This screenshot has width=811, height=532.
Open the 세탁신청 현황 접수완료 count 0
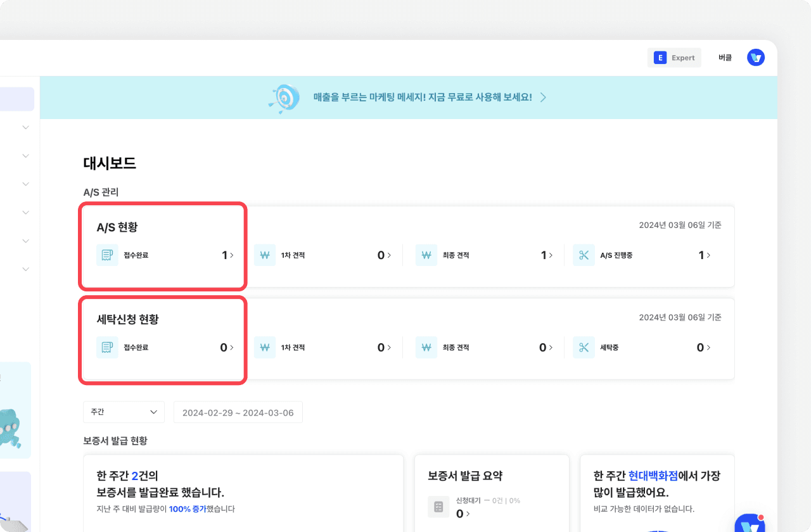tap(227, 347)
